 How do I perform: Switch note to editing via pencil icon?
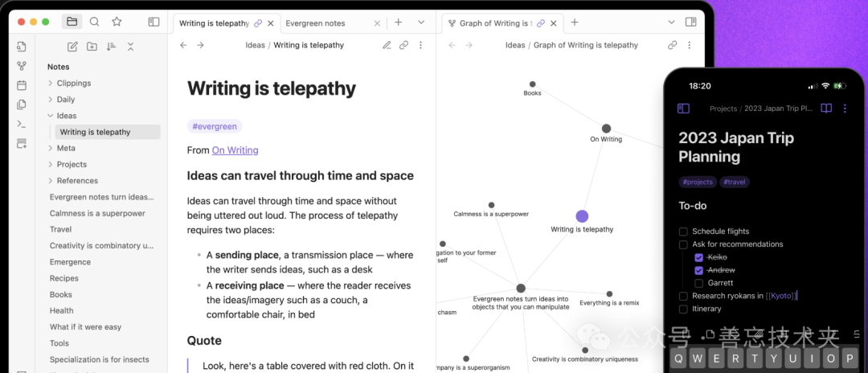click(x=387, y=45)
